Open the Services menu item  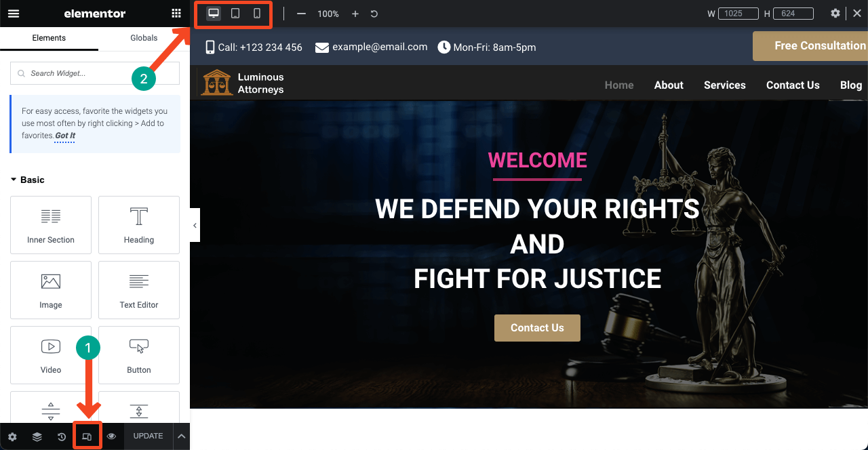pos(725,85)
